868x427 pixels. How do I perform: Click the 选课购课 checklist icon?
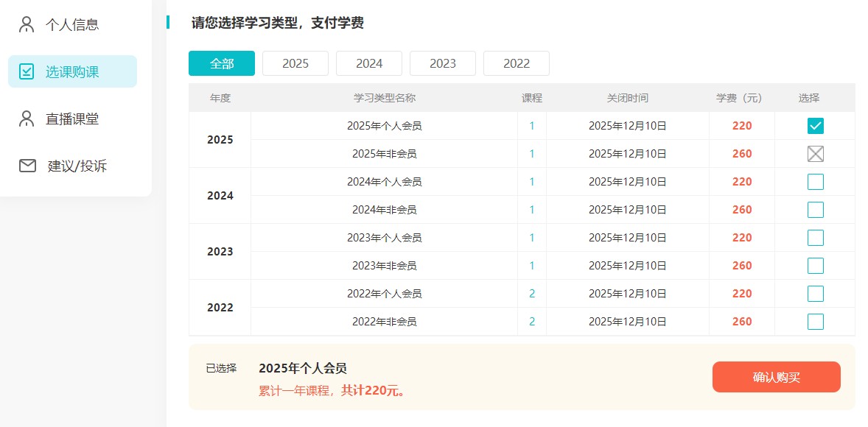click(27, 71)
